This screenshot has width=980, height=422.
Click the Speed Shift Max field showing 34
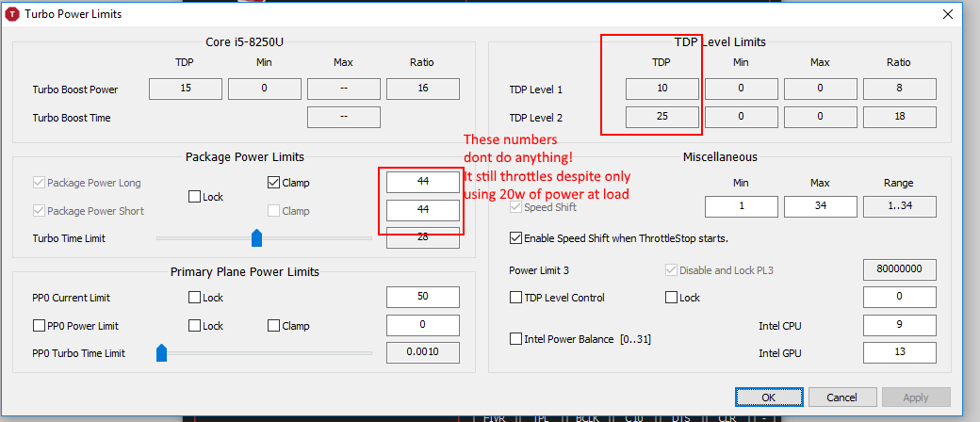[821, 207]
